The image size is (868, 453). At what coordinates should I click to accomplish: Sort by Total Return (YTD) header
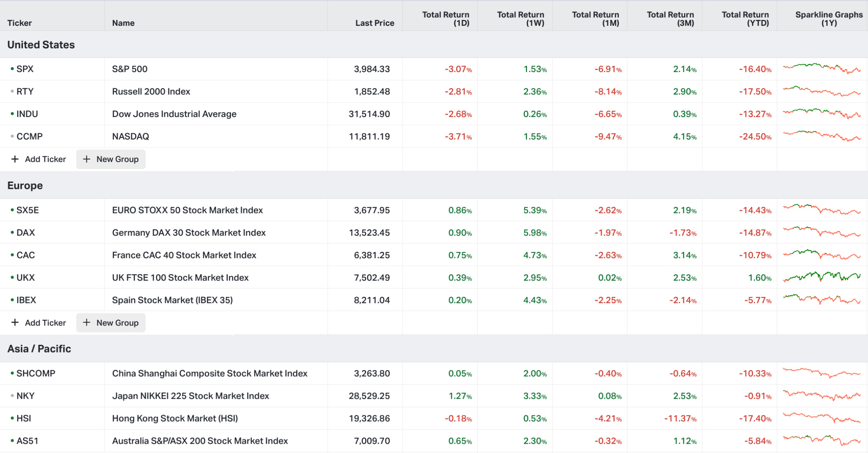click(x=746, y=19)
